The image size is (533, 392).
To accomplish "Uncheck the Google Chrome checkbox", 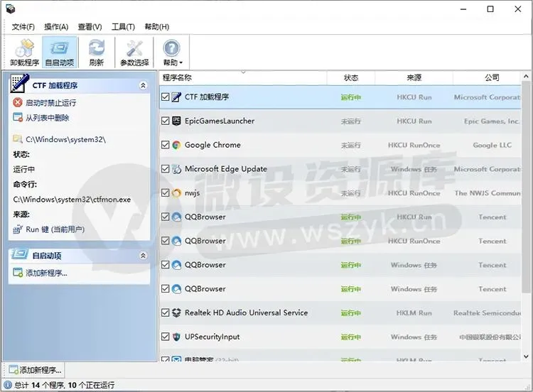I will click(165, 145).
